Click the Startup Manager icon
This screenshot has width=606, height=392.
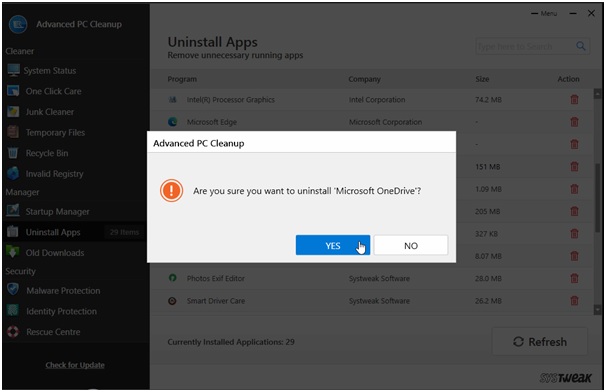coord(13,211)
